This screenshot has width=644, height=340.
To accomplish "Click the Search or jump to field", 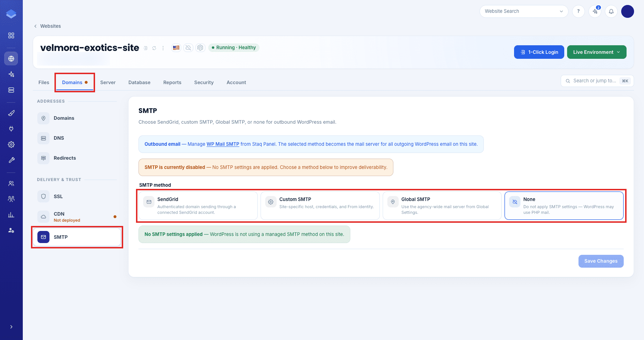I will tap(597, 81).
